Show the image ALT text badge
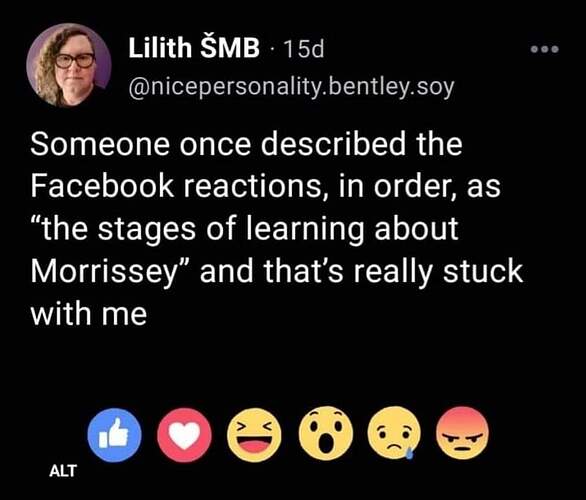This screenshot has height=500, width=586. pos(63,471)
